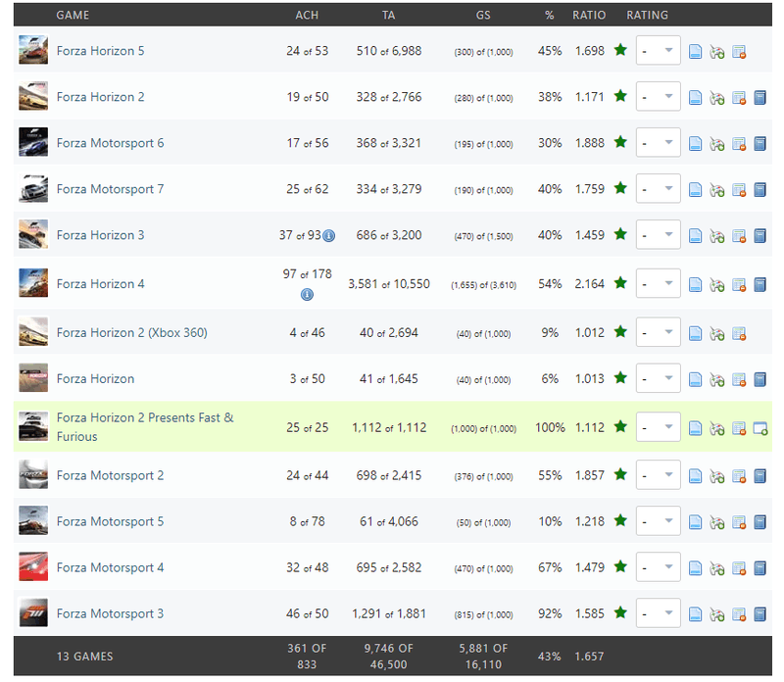Image resolution: width=784 pixels, height=682 pixels.
Task: Click the Forza Motorsport 7 cover thumbnail
Action: tap(33, 188)
